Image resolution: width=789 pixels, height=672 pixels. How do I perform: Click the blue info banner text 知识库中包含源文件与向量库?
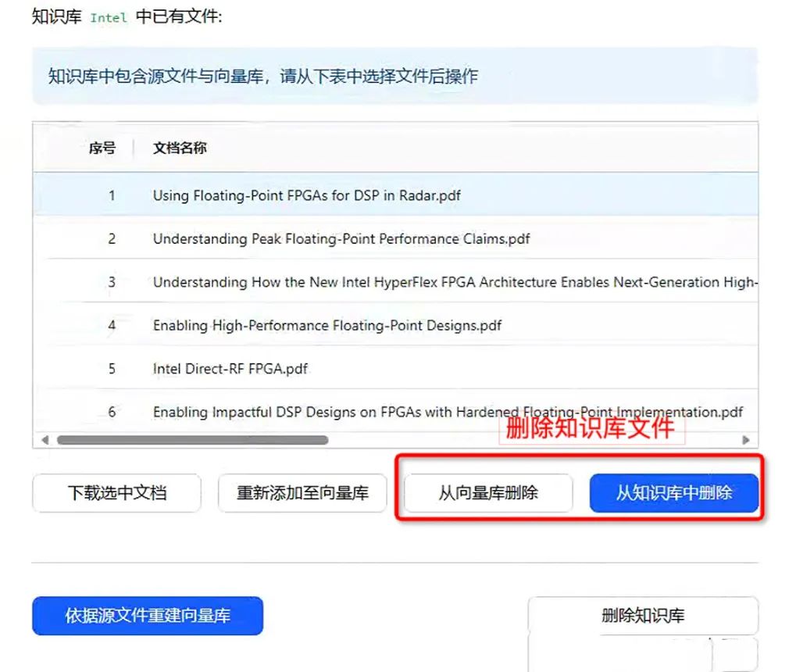(x=155, y=76)
